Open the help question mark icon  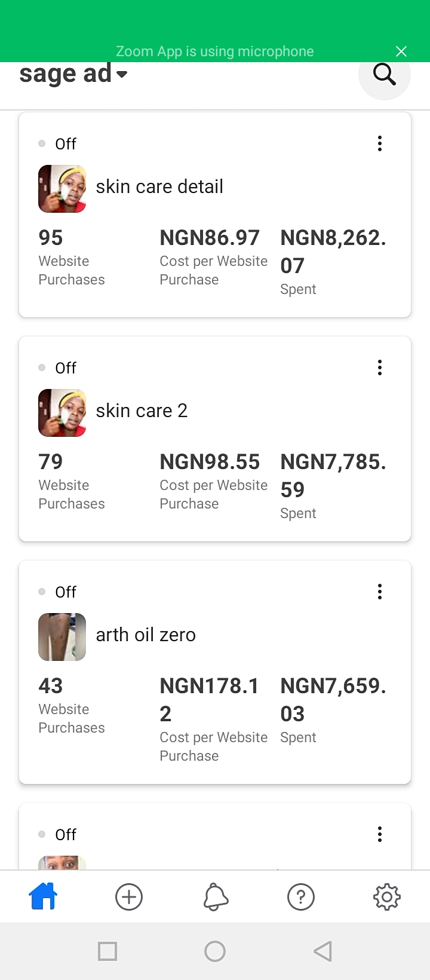(x=301, y=897)
